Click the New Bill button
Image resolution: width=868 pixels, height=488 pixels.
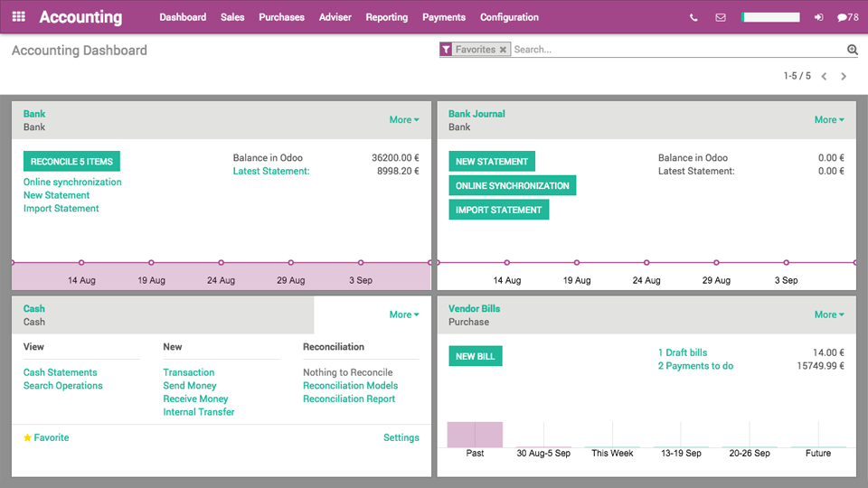(x=475, y=356)
